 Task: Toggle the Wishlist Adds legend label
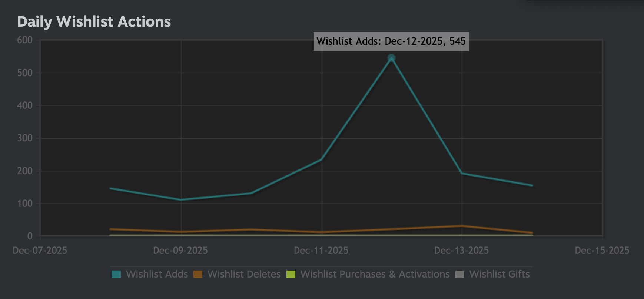pos(157,274)
